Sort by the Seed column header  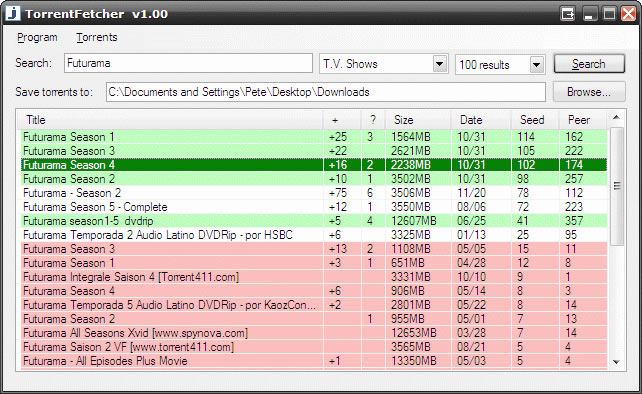pos(535,120)
